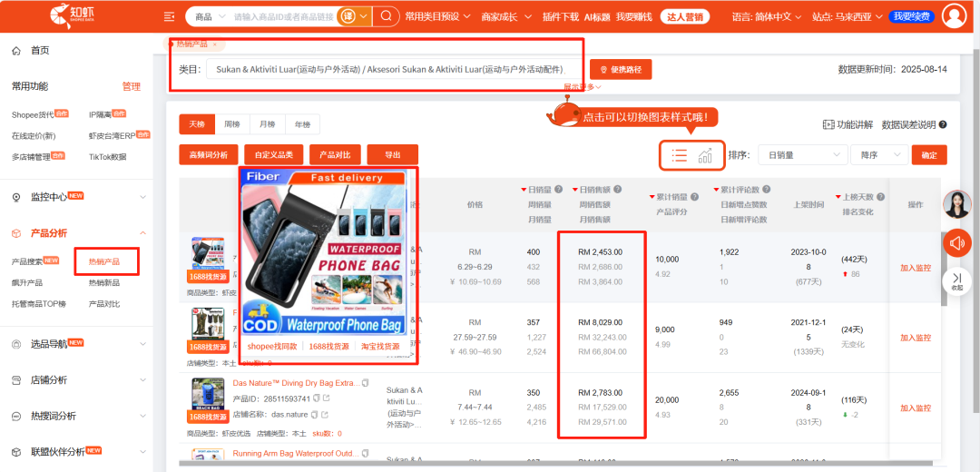Click help icon next to 累计评论数 header
Image resolution: width=980 pixels, height=472 pixels.
(x=766, y=190)
